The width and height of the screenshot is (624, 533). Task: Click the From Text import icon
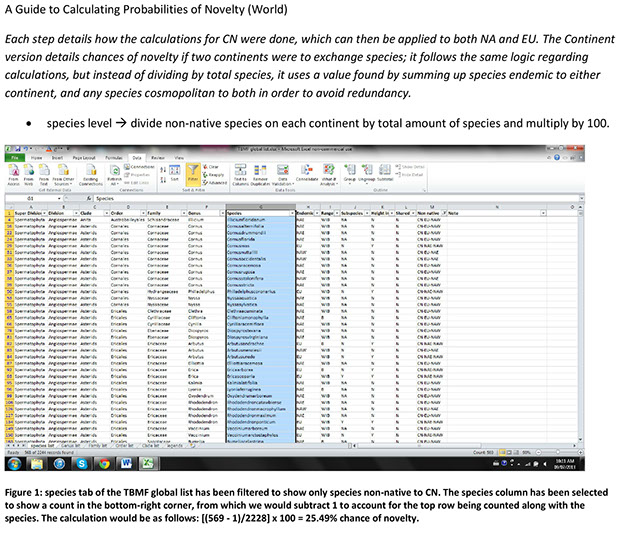pos(44,175)
